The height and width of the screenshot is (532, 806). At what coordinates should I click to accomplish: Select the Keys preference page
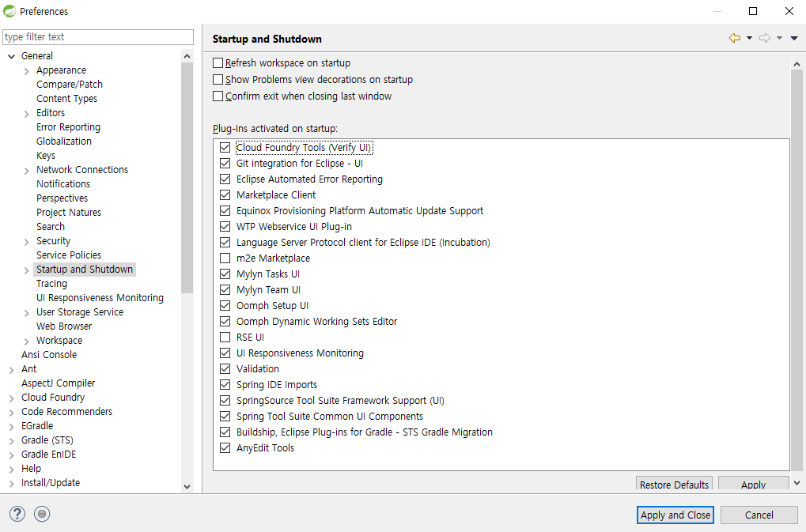(x=46, y=156)
